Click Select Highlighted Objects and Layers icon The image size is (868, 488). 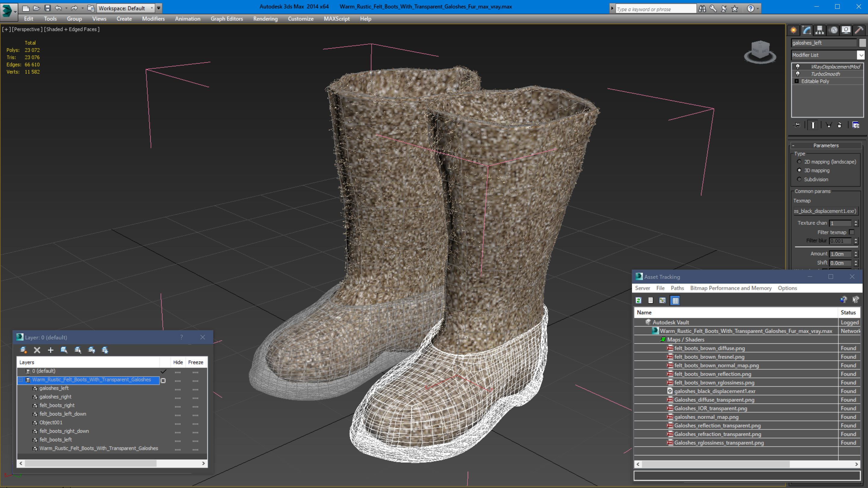[64, 350]
